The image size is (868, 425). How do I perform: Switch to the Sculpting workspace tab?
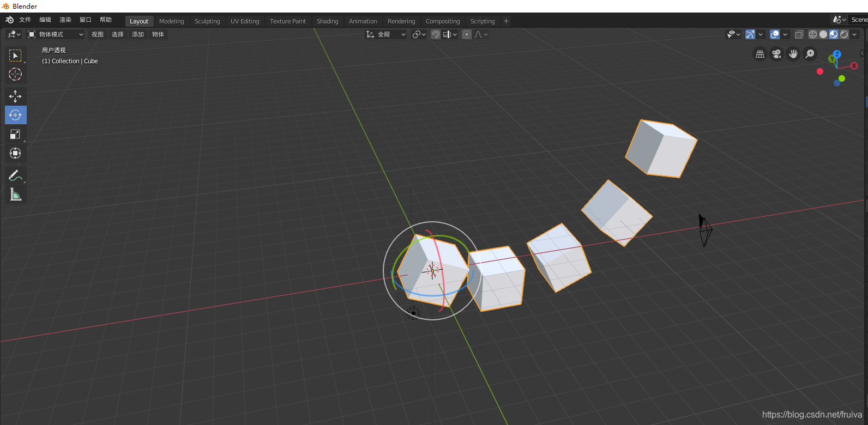[207, 21]
